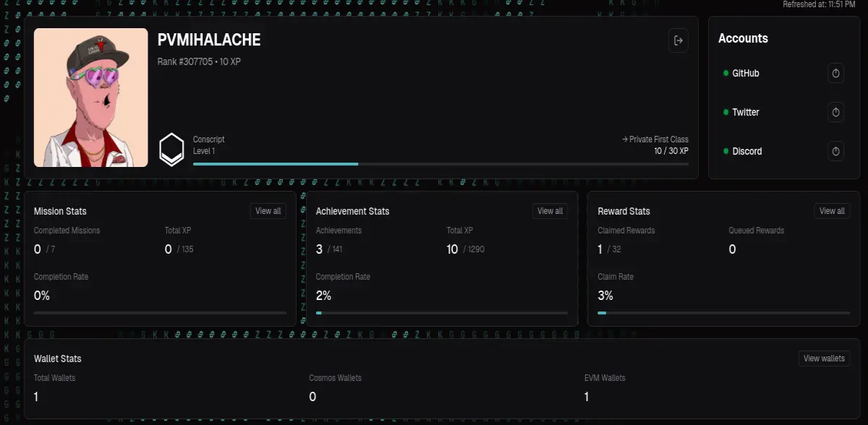The width and height of the screenshot is (868, 425).
Task: View all Mission Stats
Action: [x=268, y=211]
